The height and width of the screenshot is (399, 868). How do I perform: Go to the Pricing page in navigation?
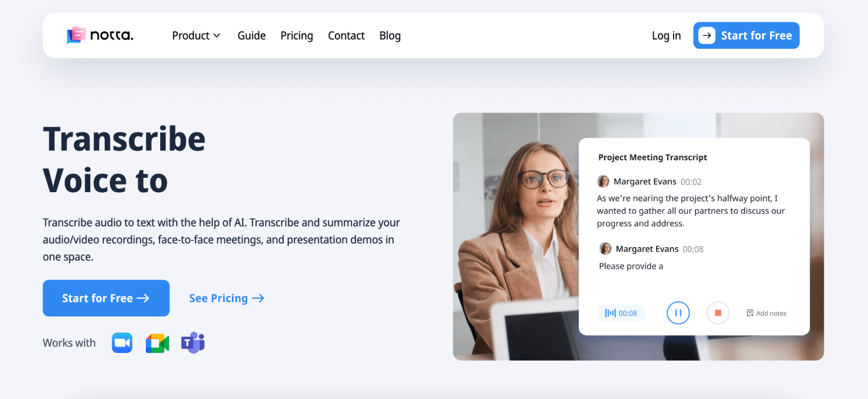pyautogui.click(x=297, y=36)
